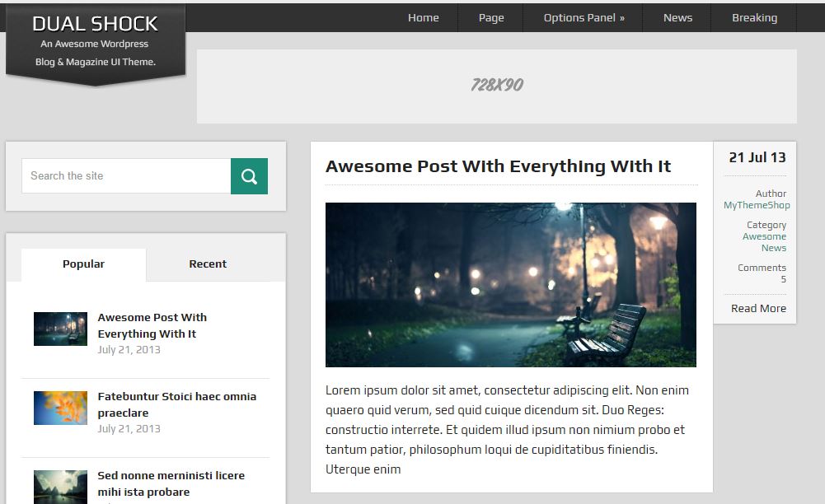This screenshot has height=504, width=825.
Task: Open the comments count 5
Action: (x=784, y=279)
